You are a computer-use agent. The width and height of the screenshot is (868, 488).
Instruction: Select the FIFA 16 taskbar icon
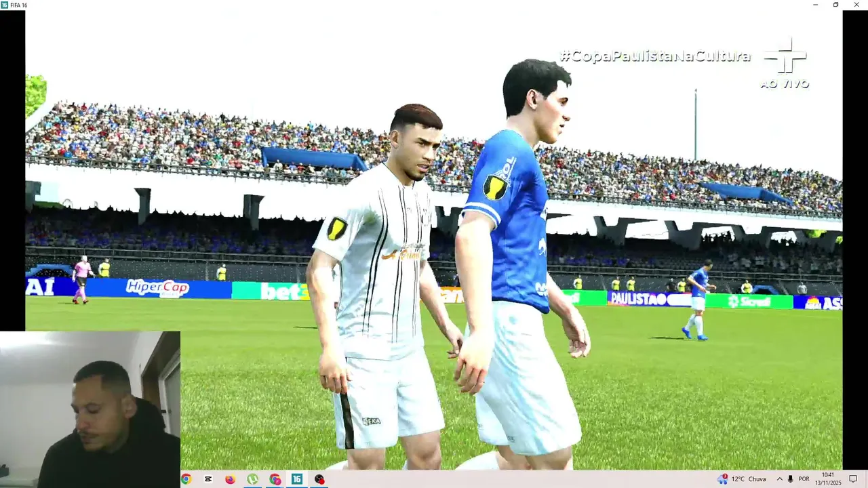297,479
